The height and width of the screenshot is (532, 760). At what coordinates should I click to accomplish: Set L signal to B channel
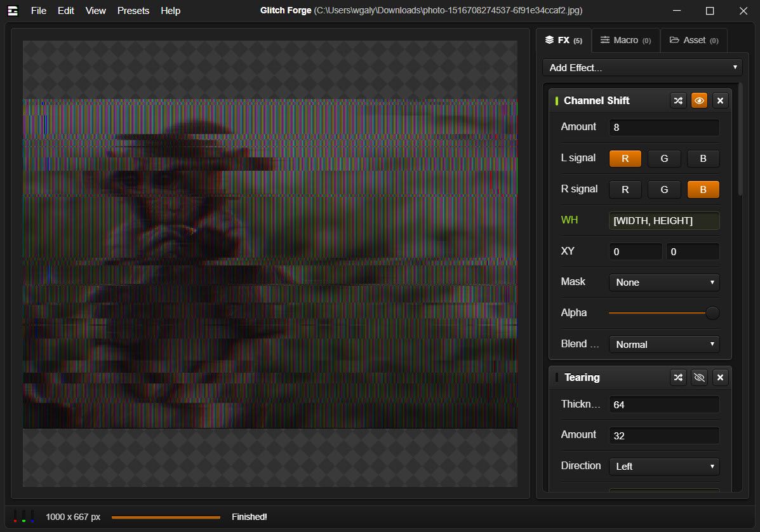703,159
